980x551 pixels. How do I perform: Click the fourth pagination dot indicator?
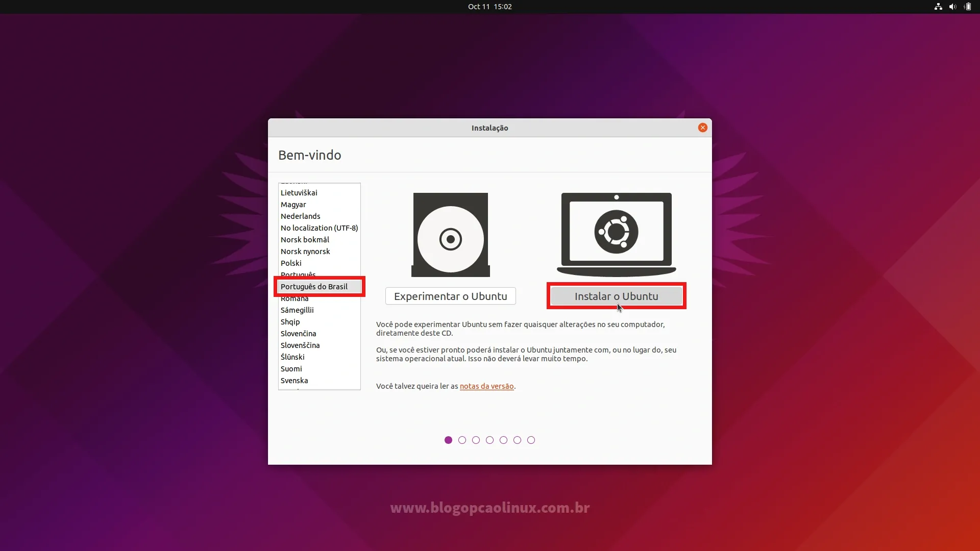point(489,440)
